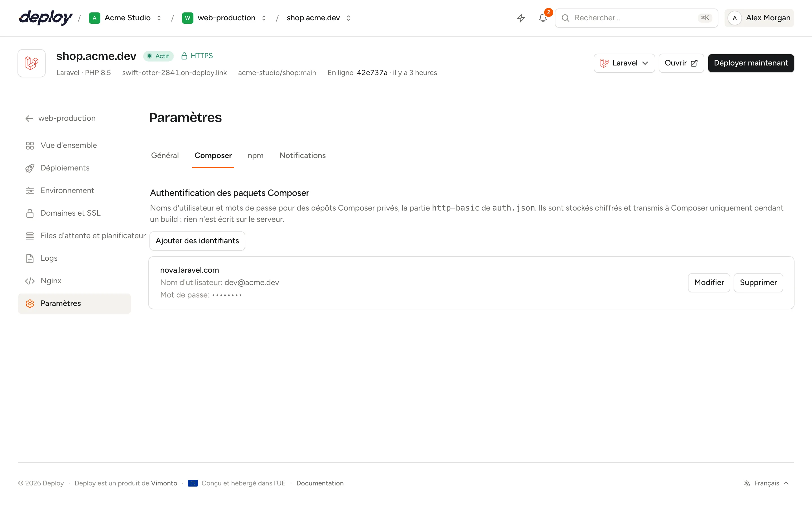
Task: Open Files d'attente et planificateur
Action: (82, 236)
